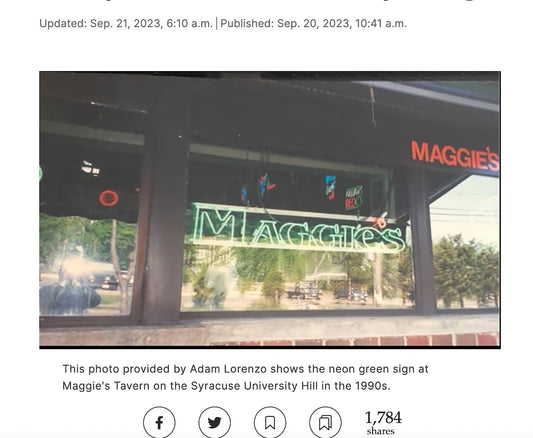Click the brick ledge at the photo bottom
The image size is (533, 438).
tap(354, 340)
